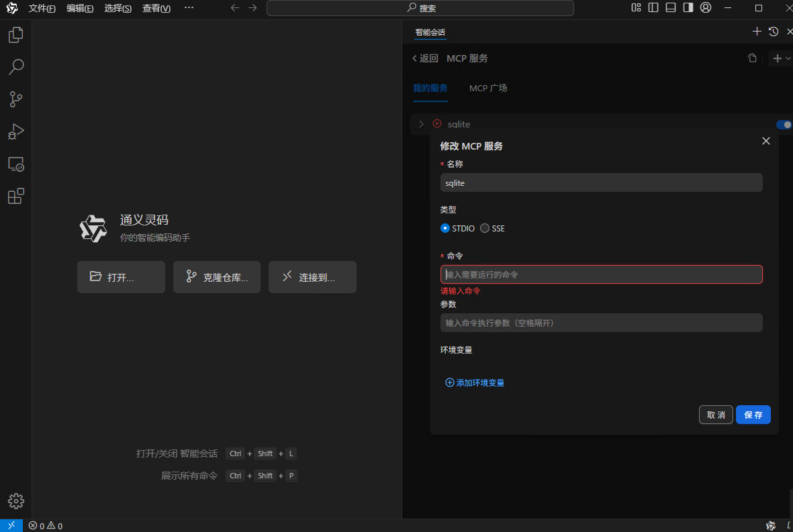Image resolution: width=793 pixels, height=532 pixels.
Task: Click the 添加环境变量 link
Action: tap(474, 382)
